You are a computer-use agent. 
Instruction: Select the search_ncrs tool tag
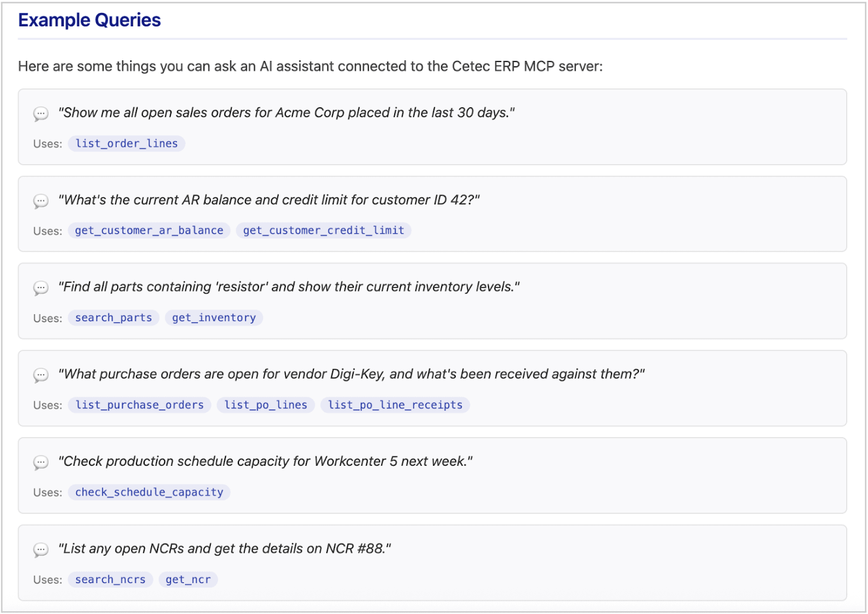[x=110, y=579]
